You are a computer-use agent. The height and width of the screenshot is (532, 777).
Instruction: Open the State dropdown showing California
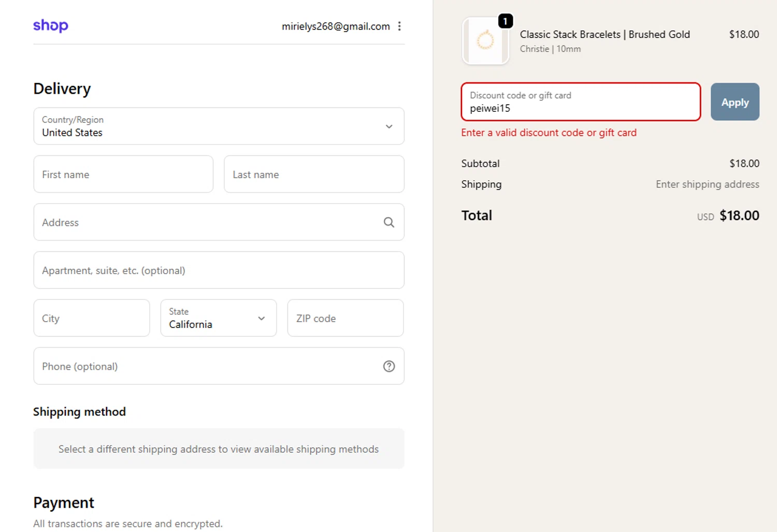coord(219,318)
